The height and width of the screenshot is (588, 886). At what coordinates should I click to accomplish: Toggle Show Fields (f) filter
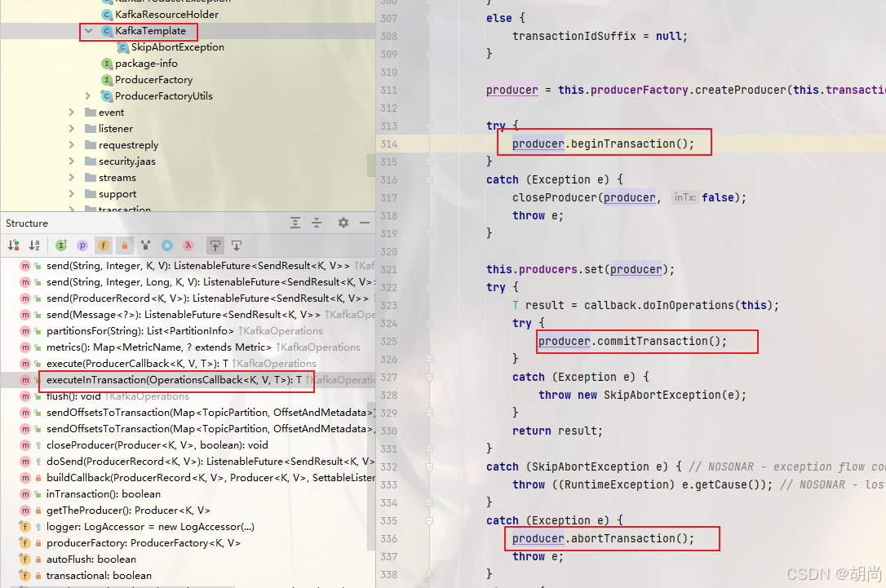tap(104, 245)
